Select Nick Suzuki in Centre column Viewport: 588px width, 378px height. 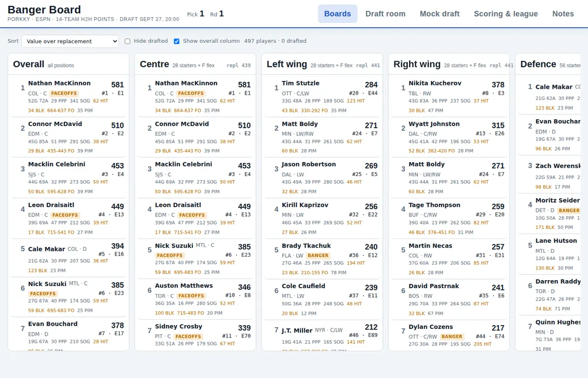(x=195, y=259)
